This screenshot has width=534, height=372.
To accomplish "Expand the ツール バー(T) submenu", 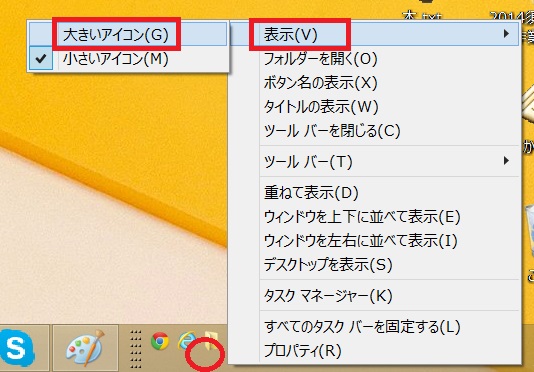I will pos(375,161).
